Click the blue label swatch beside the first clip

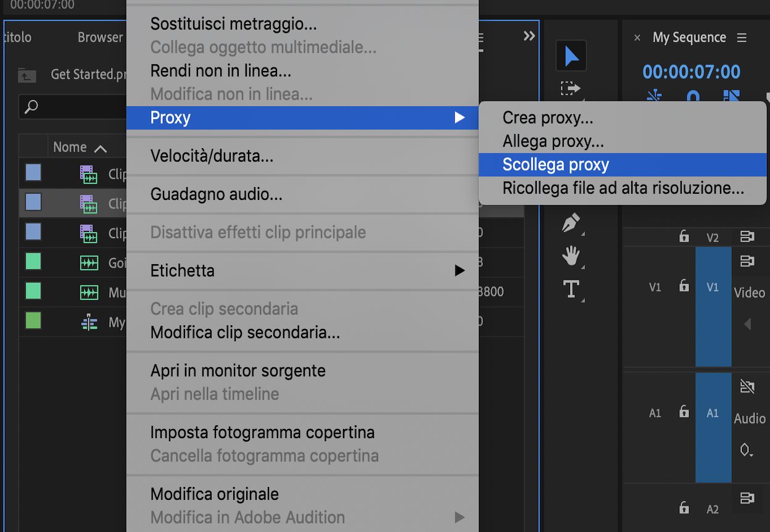click(33, 173)
